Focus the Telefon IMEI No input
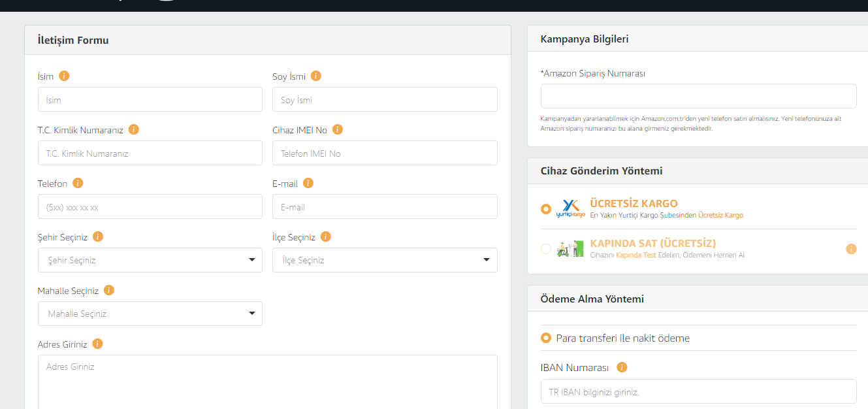 click(385, 154)
